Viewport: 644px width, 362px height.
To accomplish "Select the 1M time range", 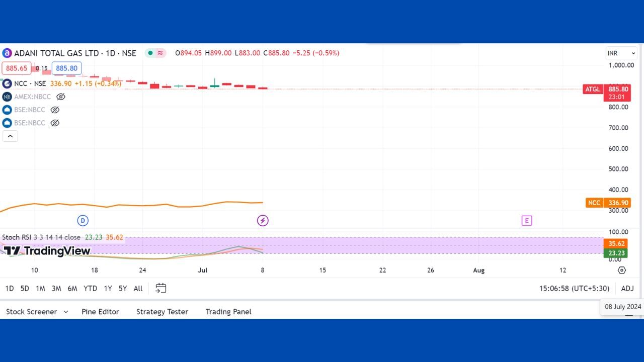I will (40, 288).
